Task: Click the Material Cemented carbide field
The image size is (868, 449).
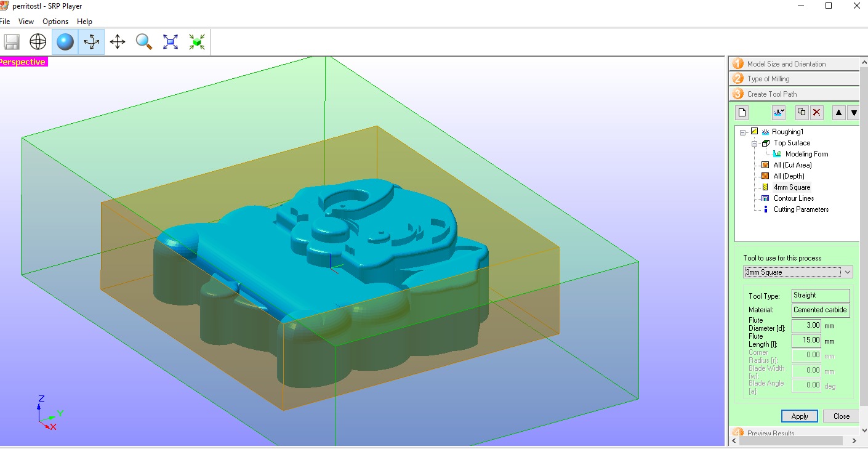Action: click(x=821, y=310)
